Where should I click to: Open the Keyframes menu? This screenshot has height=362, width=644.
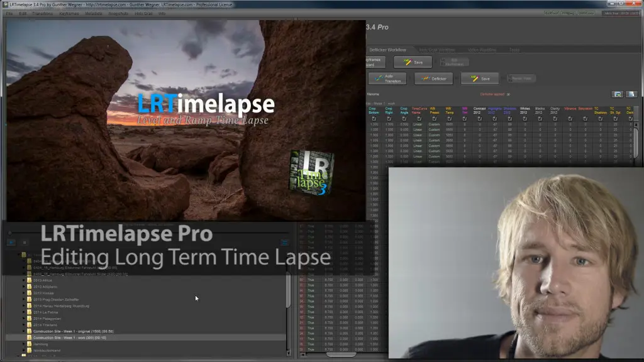point(69,14)
